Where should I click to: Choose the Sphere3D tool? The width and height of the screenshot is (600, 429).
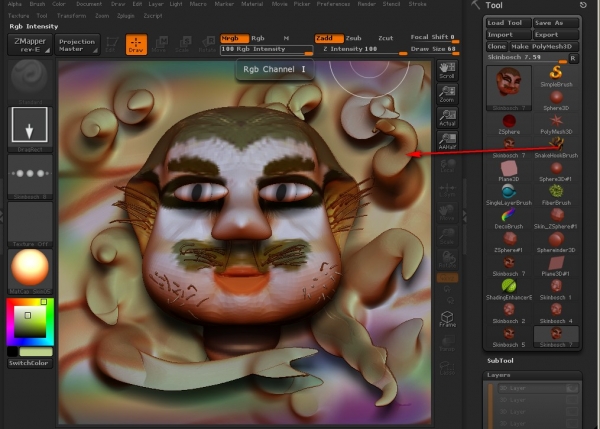[x=556, y=98]
